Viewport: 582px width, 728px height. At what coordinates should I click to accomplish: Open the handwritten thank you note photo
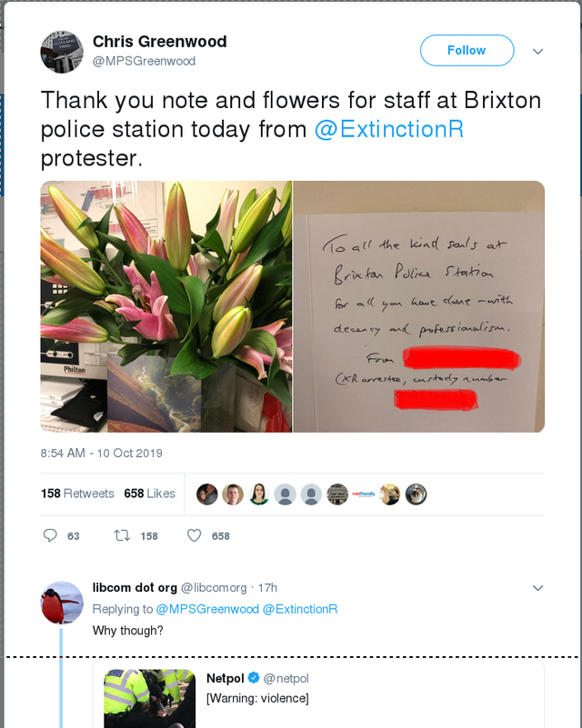(x=419, y=306)
